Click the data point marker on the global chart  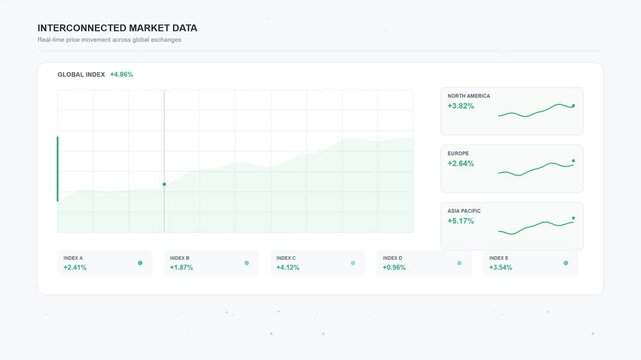[x=164, y=184]
